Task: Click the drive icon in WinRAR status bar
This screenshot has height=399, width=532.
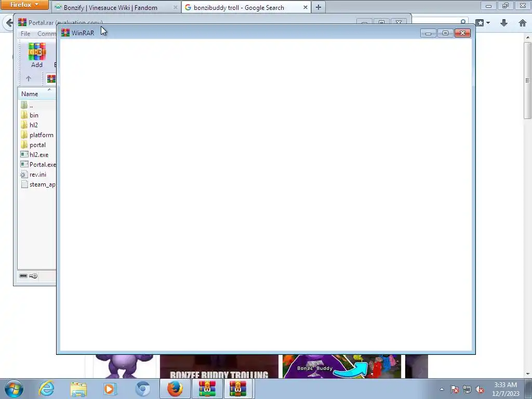Action: click(x=23, y=276)
